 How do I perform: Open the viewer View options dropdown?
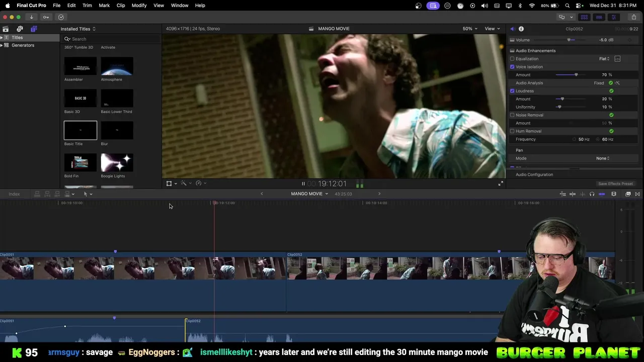[492, 29]
